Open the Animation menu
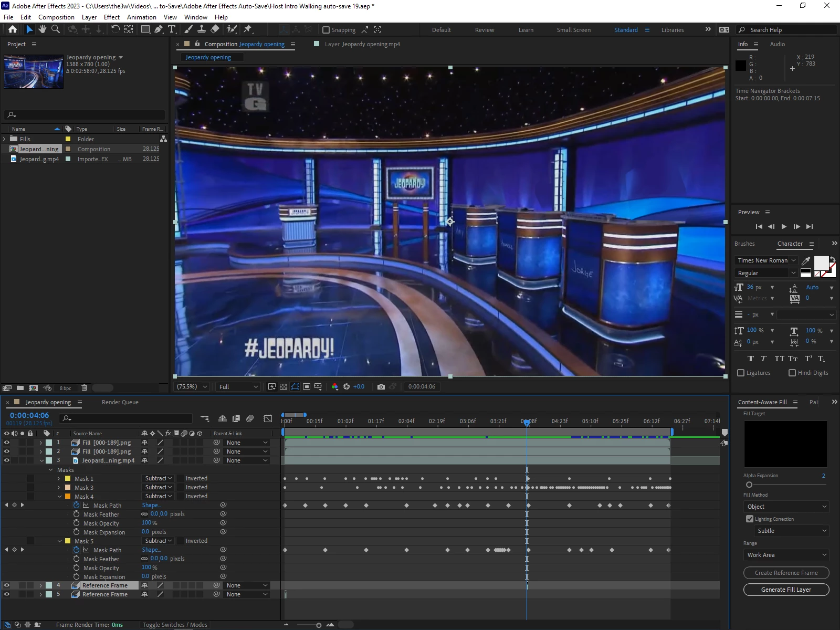Image resolution: width=840 pixels, height=630 pixels. [141, 17]
